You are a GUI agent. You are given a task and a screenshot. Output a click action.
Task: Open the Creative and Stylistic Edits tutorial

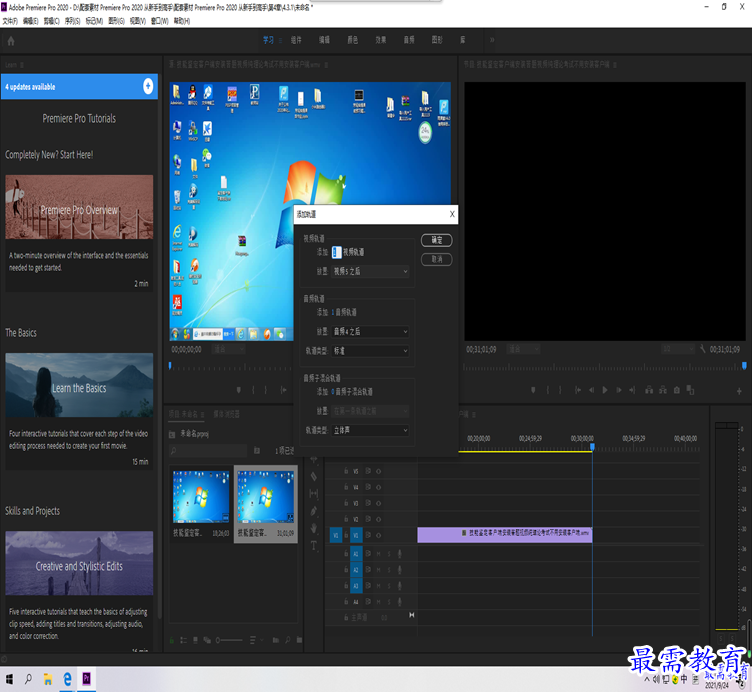click(79, 563)
